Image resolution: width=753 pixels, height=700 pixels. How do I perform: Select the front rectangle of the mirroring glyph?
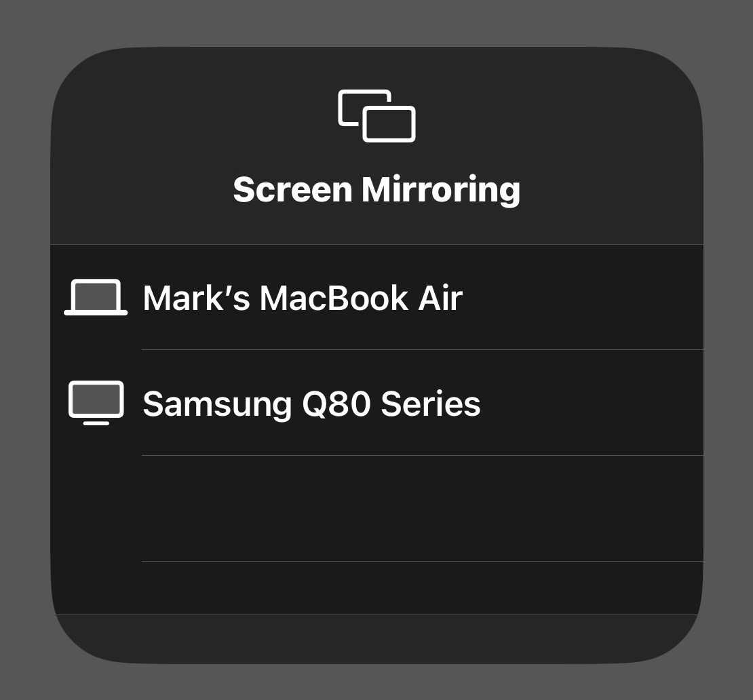click(389, 124)
